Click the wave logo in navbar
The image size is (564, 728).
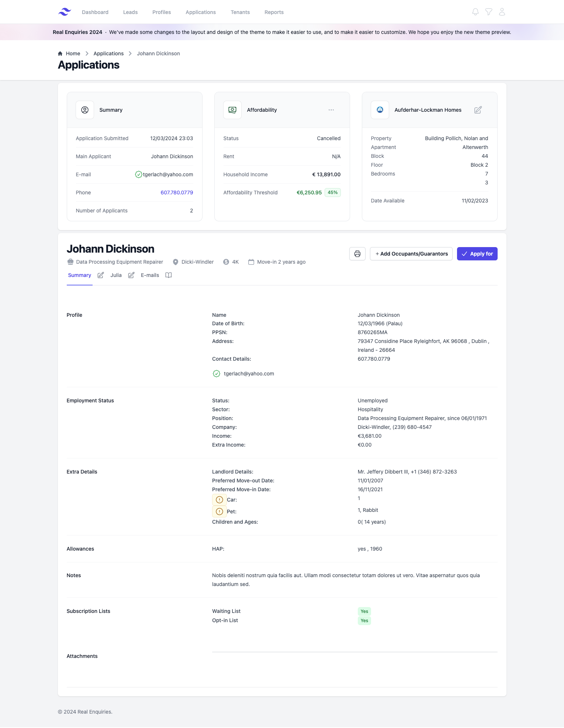(x=65, y=12)
